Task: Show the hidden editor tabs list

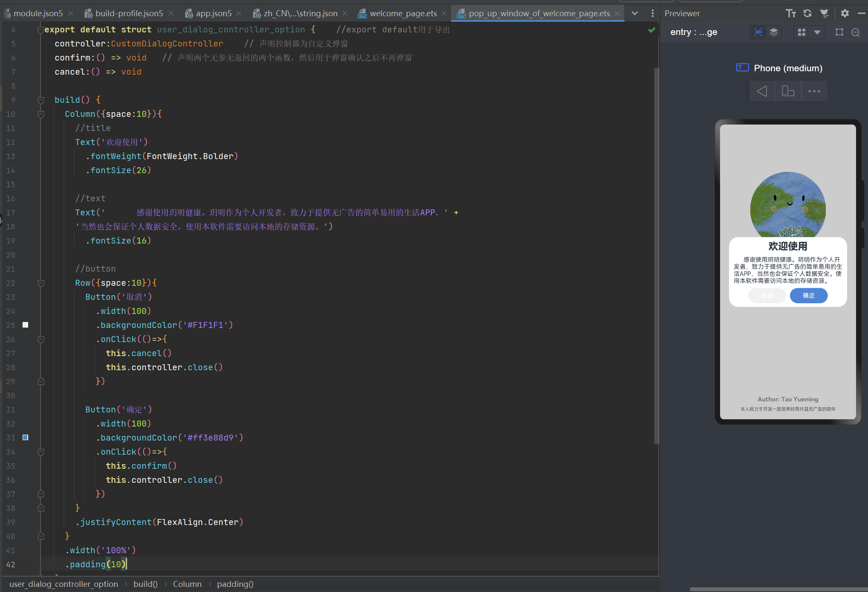Action: point(635,13)
